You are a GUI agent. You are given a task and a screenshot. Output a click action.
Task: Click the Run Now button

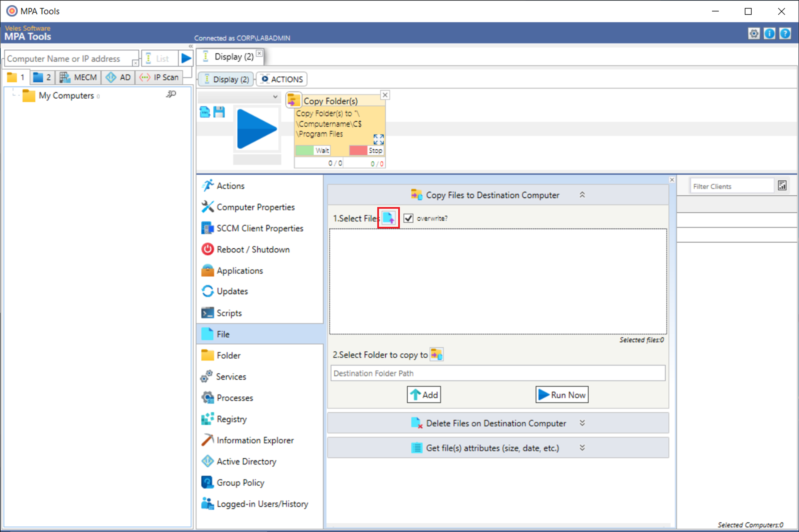point(562,395)
